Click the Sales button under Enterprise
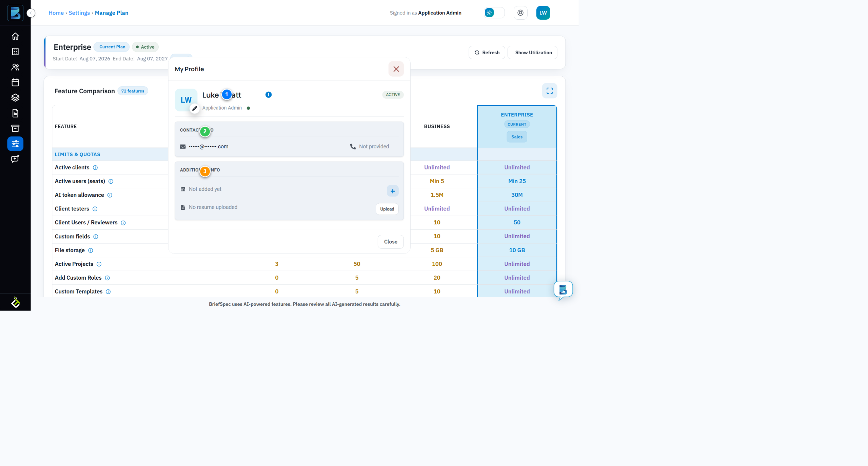The height and width of the screenshot is (466, 868). pos(517,137)
